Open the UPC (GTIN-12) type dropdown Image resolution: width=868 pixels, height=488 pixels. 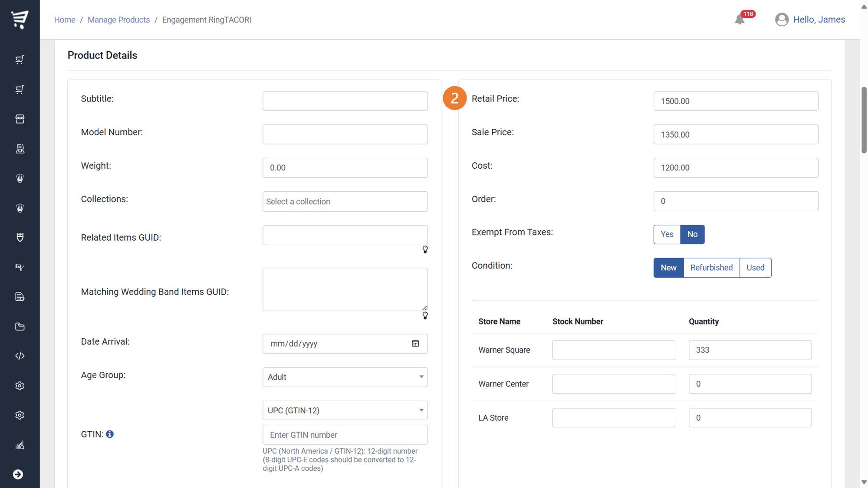pos(345,410)
